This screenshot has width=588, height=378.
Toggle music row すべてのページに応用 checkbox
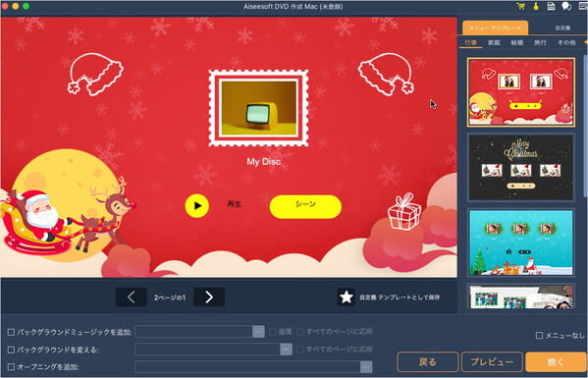click(x=300, y=332)
